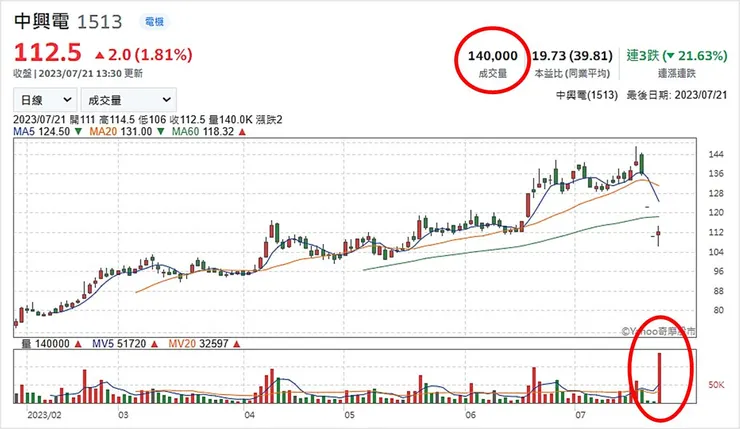Click the stock name 中興電

[42, 21]
